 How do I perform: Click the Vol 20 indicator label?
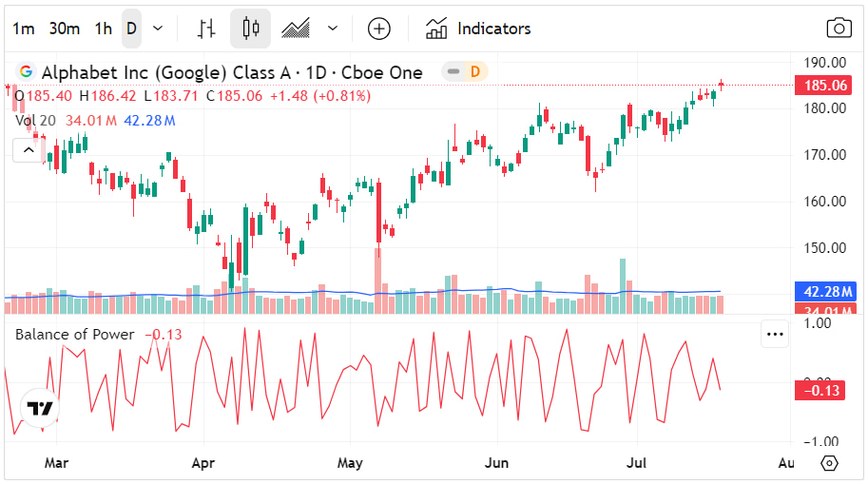coord(35,120)
